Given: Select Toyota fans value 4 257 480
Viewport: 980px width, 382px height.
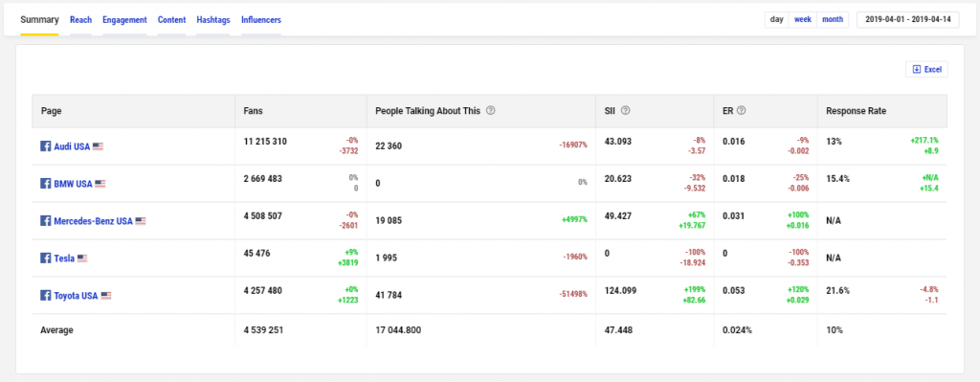Looking at the screenshot, I should click(x=262, y=290).
